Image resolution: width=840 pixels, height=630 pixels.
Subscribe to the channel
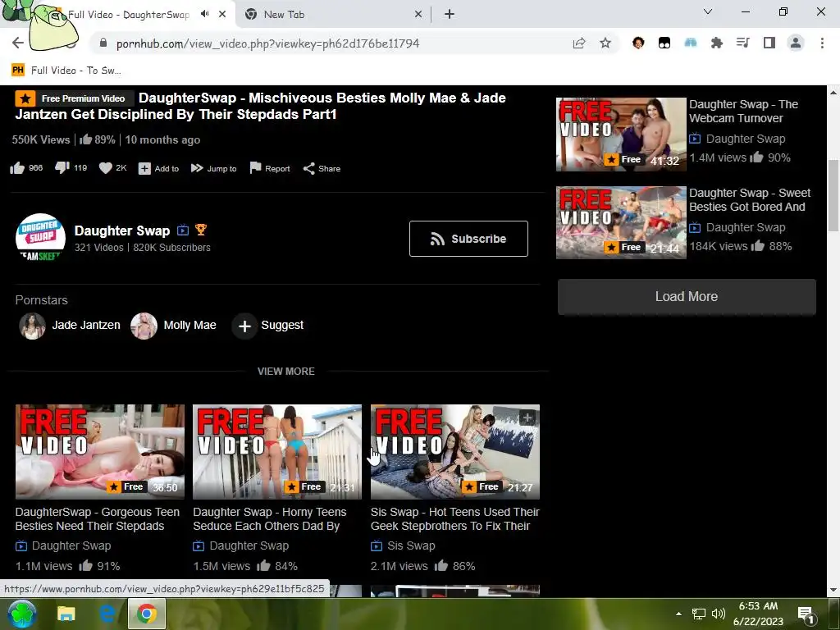click(x=468, y=239)
